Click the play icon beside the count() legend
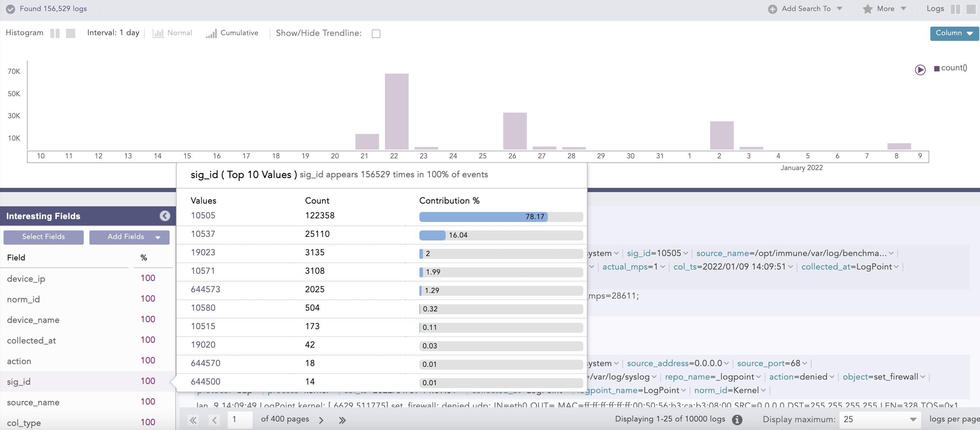Screen dimensions: 980x430 (x=920, y=70)
